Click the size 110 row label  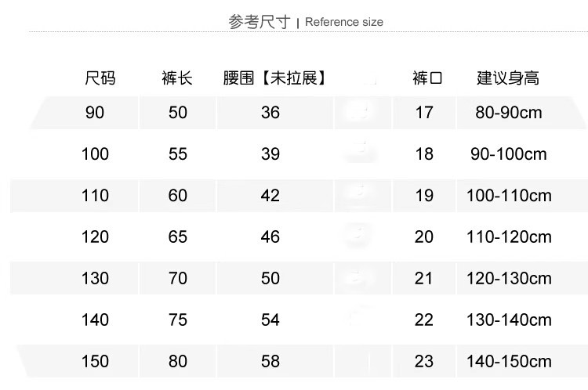(95, 196)
